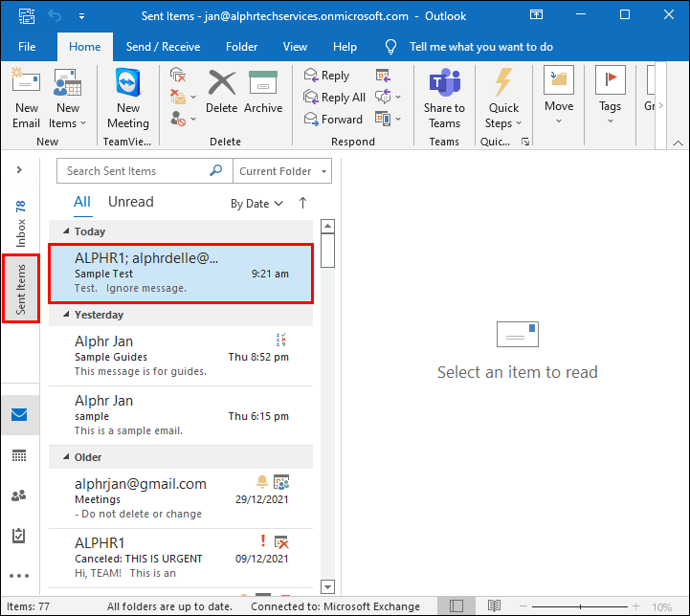Open the Folder tab

[x=241, y=47]
